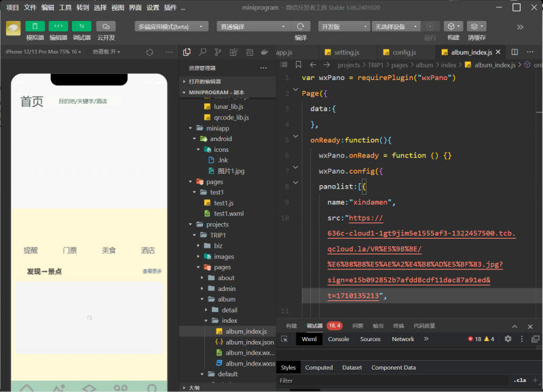Screen dimensions: 543x392
Task: Expand the 大纲 outline section
Action: coord(227,388)
